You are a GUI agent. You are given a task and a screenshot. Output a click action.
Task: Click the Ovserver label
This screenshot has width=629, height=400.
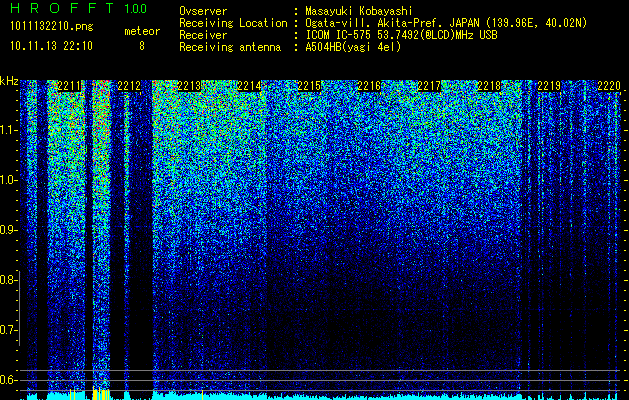pyautogui.click(x=203, y=11)
